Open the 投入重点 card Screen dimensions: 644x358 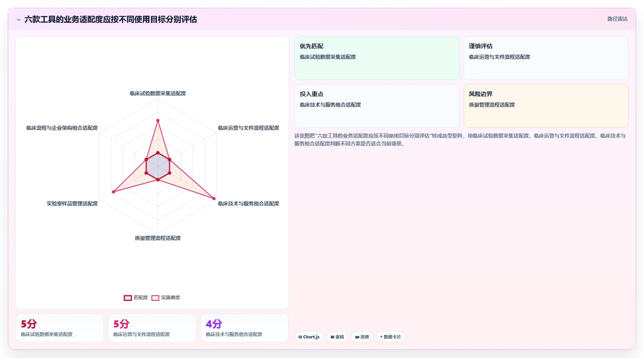(377, 106)
